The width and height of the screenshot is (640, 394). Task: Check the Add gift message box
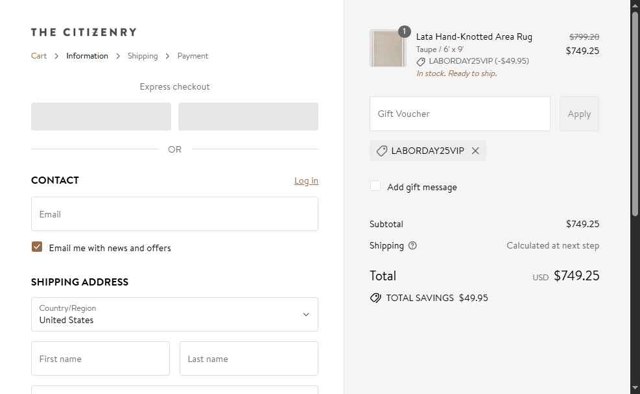[375, 186]
